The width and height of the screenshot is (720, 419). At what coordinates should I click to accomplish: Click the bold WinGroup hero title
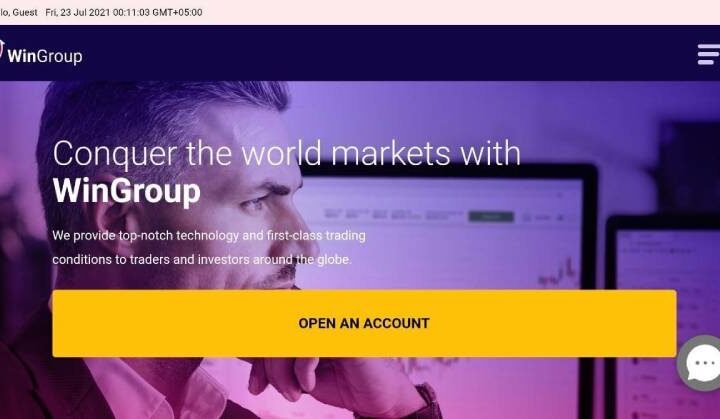coord(127,190)
